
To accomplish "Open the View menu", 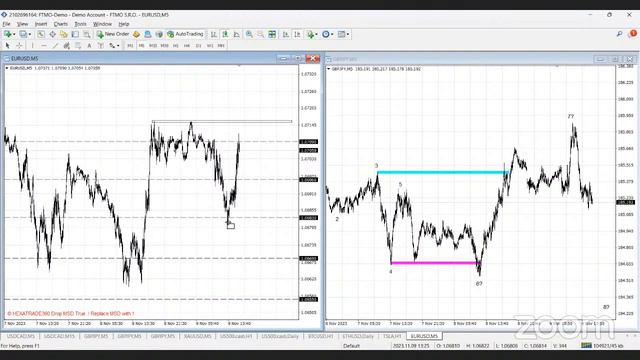I will point(22,24).
